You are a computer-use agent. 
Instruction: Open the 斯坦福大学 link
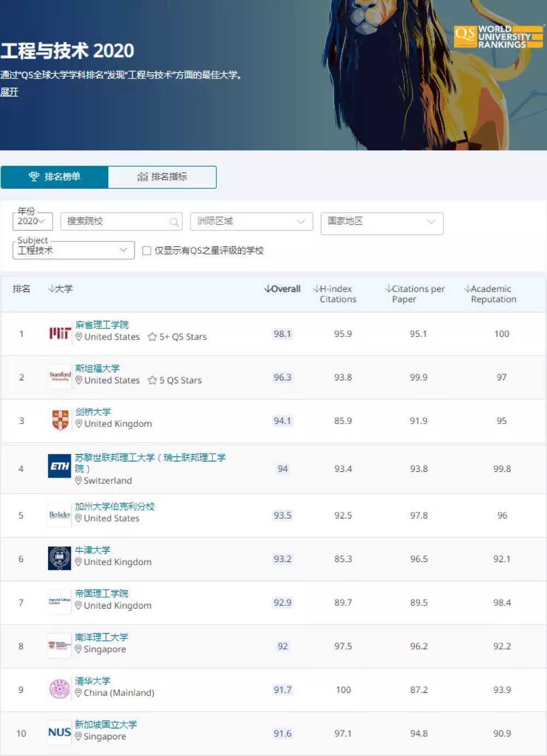coord(97,368)
